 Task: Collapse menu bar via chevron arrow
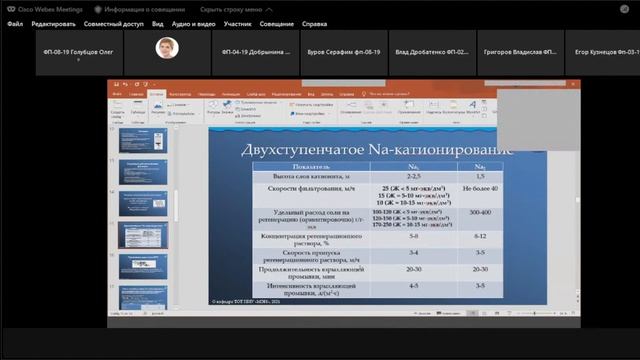[x=269, y=9]
